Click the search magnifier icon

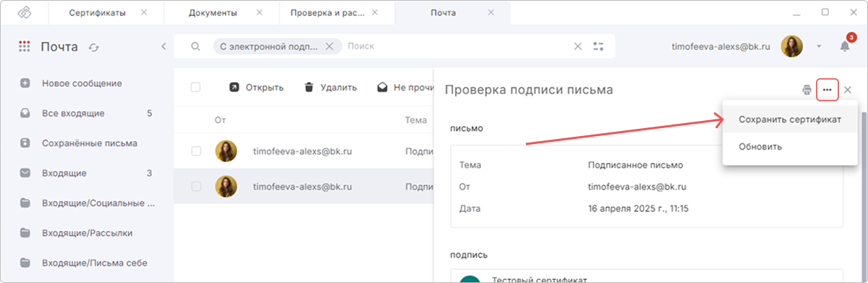[x=195, y=46]
